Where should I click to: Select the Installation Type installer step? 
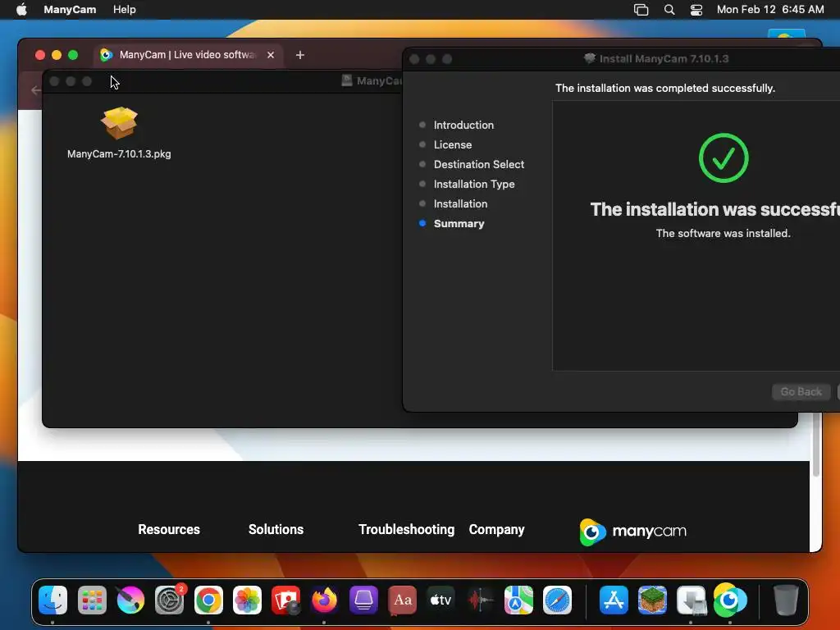pos(473,185)
